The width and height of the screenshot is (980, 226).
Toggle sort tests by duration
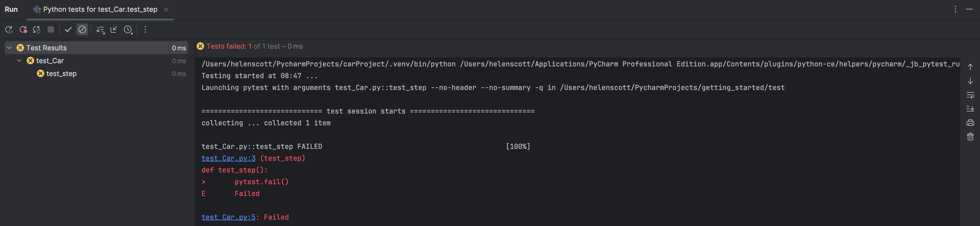(100, 30)
